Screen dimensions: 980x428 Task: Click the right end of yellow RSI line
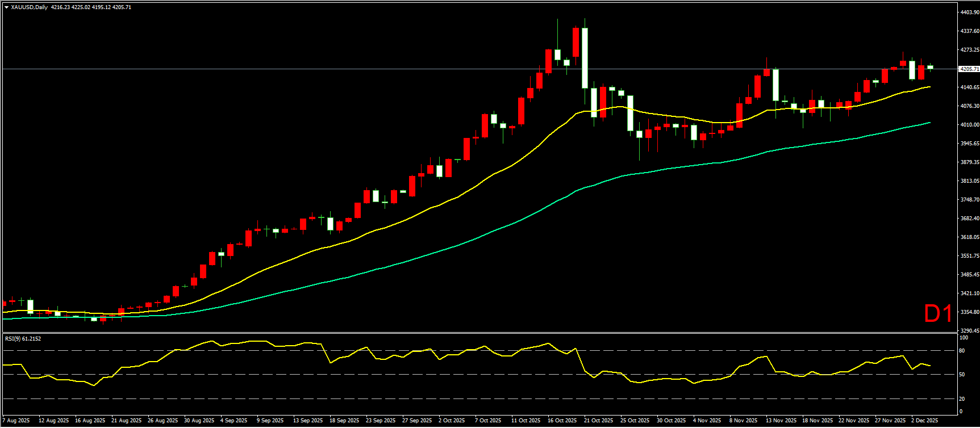click(929, 366)
